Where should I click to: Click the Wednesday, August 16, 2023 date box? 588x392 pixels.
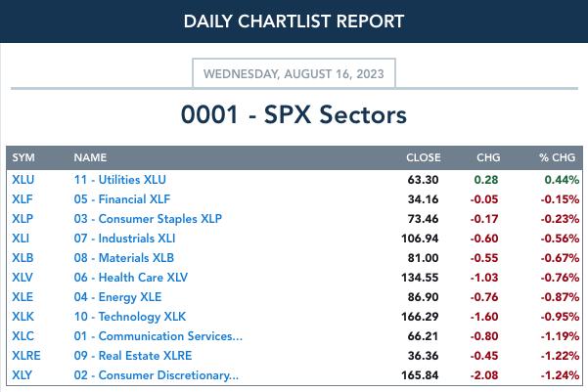click(294, 73)
